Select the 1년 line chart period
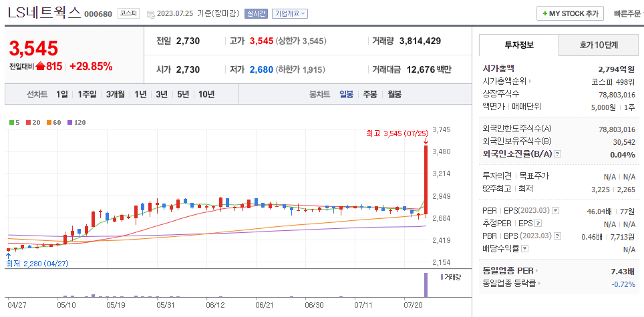The image size is (644, 317). click(x=140, y=94)
